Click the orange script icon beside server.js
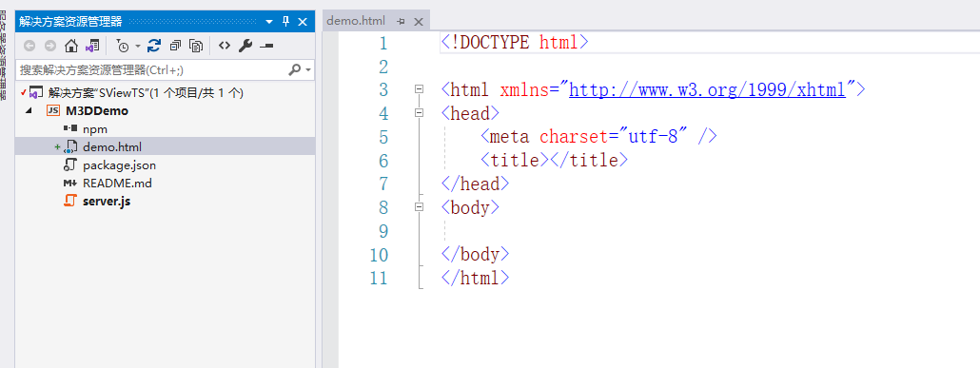980x368 pixels. click(x=70, y=202)
